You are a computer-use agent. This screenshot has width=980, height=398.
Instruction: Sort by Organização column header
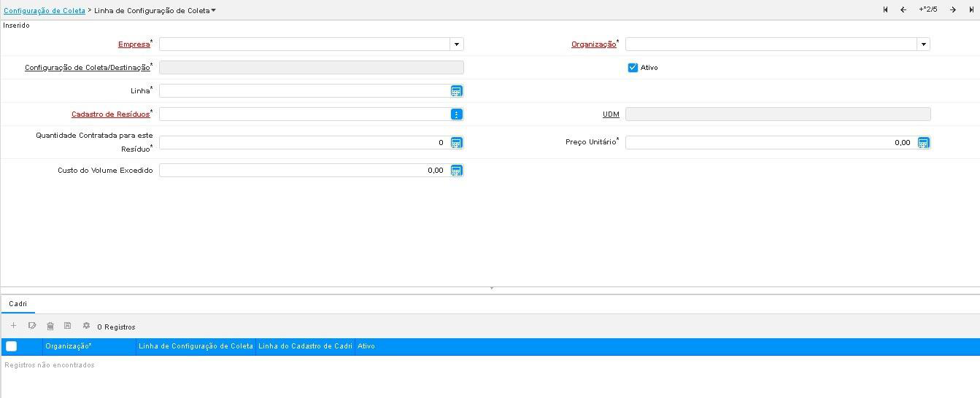(89, 346)
